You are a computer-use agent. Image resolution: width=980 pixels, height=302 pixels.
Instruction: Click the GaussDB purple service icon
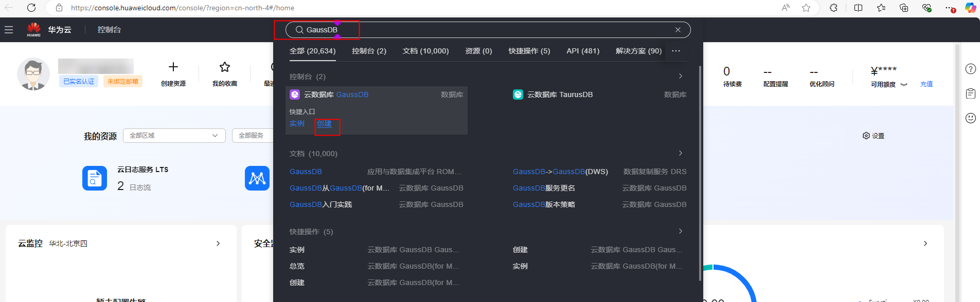[x=295, y=95]
